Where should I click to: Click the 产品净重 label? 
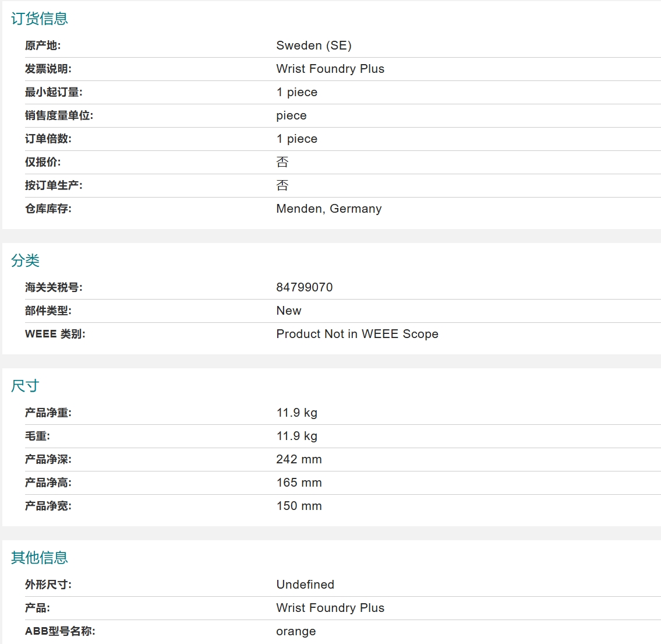[48, 413]
